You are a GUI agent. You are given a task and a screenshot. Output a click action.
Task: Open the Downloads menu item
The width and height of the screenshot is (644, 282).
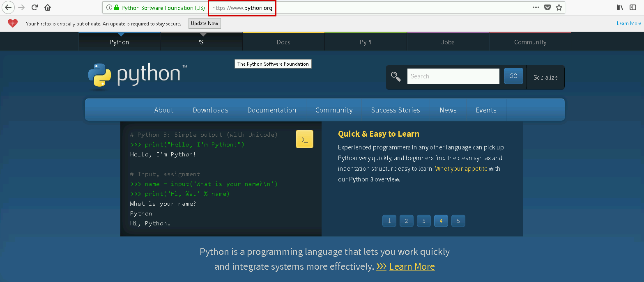point(210,110)
